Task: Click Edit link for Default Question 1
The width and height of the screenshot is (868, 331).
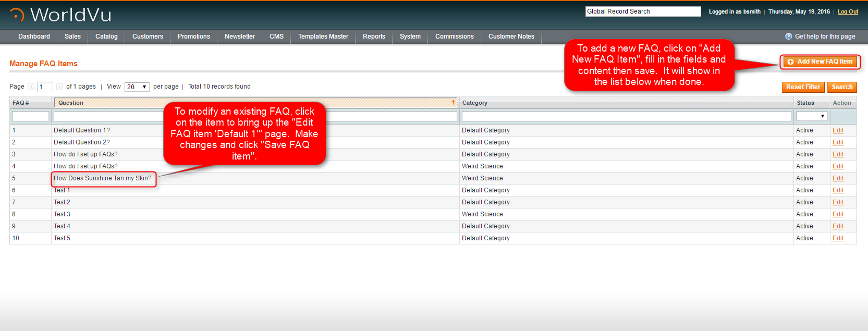Action: 838,130
